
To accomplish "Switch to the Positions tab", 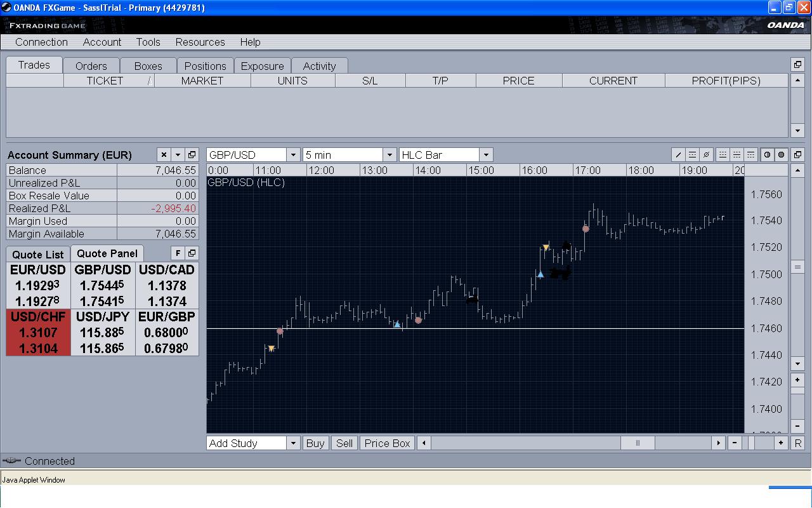I will (x=206, y=66).
